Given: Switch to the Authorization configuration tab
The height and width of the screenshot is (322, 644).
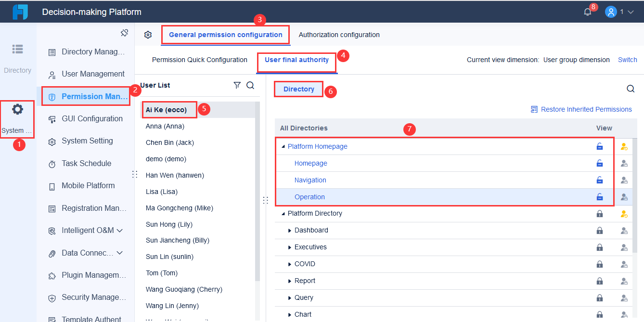Looking at the screenshot, I should point(339,34).
